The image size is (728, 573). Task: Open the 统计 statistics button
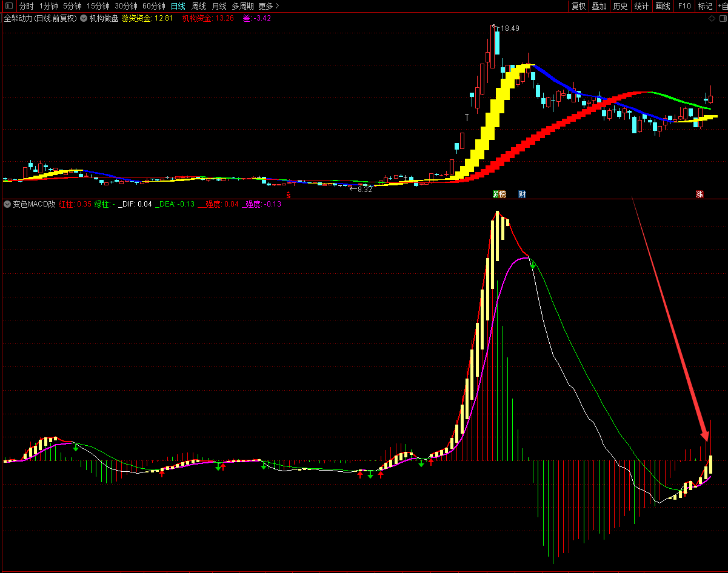[641, 6]
